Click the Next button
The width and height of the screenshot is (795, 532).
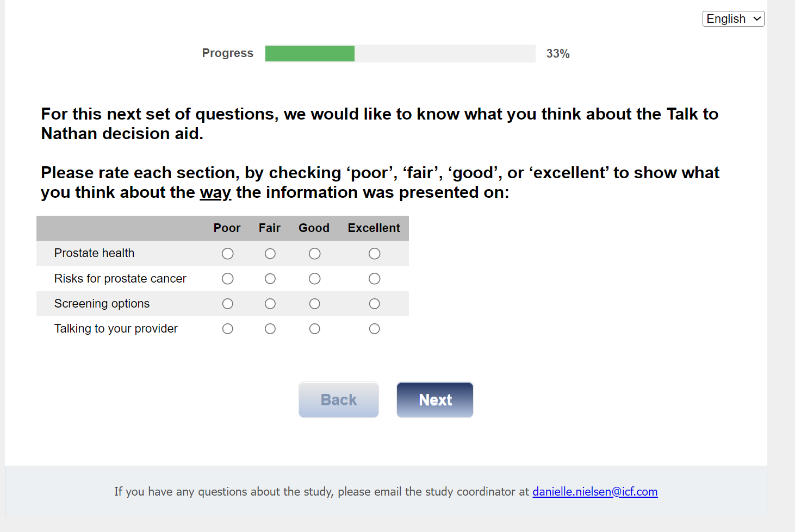[x=435, y=400]
